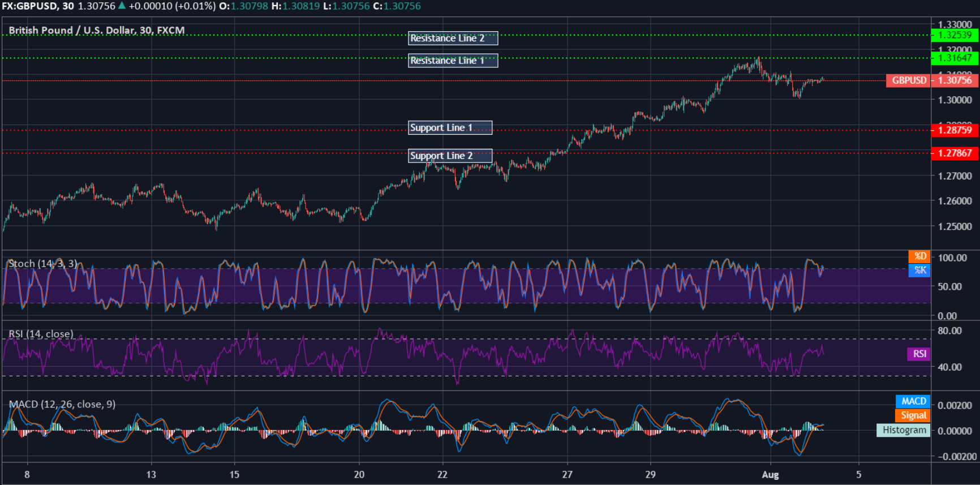Click the GBPUSD symbol tag

[x=909, y=80]
